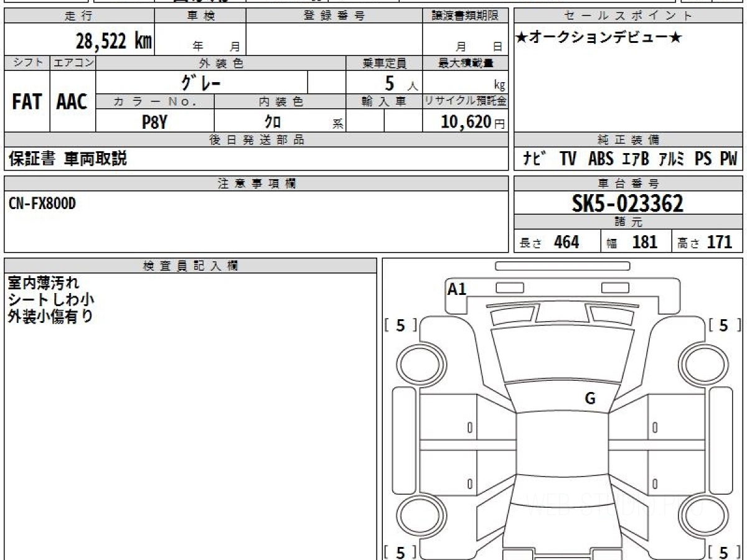Click the 最大積載量 header

pyautogui.click(x=466, y=63)
